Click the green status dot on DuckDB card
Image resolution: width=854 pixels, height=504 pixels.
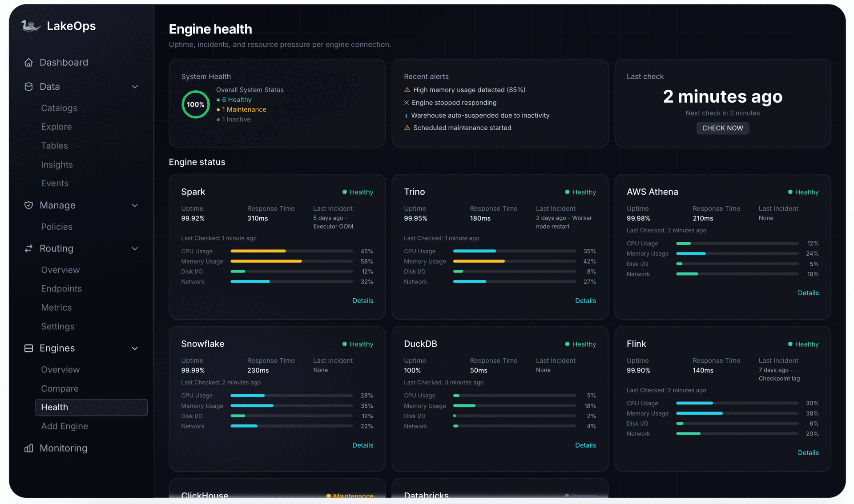coord(568,344)
